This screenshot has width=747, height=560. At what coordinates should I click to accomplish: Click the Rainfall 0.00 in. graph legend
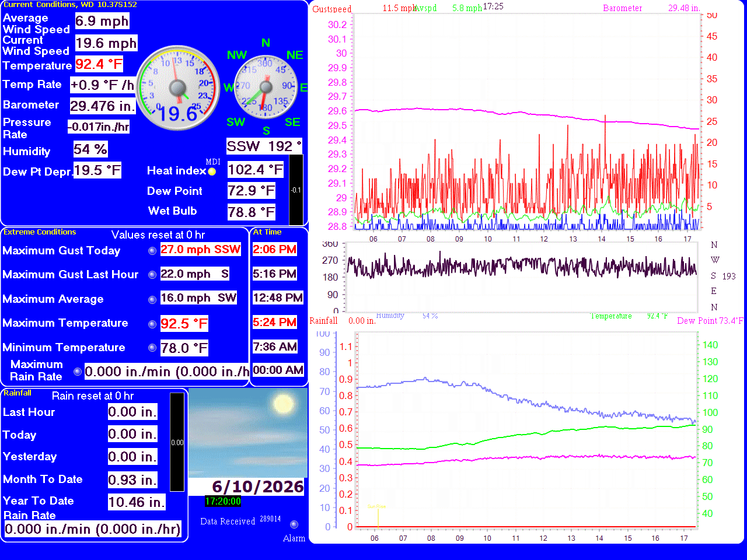tap(343, 321)
